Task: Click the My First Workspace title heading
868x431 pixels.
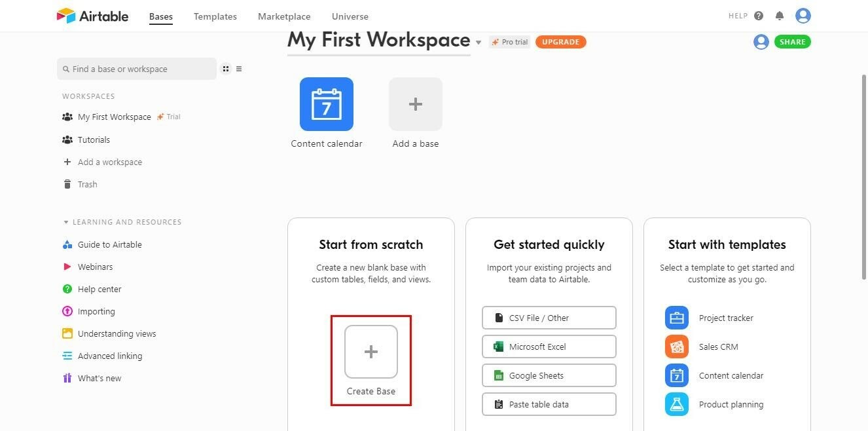Action: click(379, 40)
